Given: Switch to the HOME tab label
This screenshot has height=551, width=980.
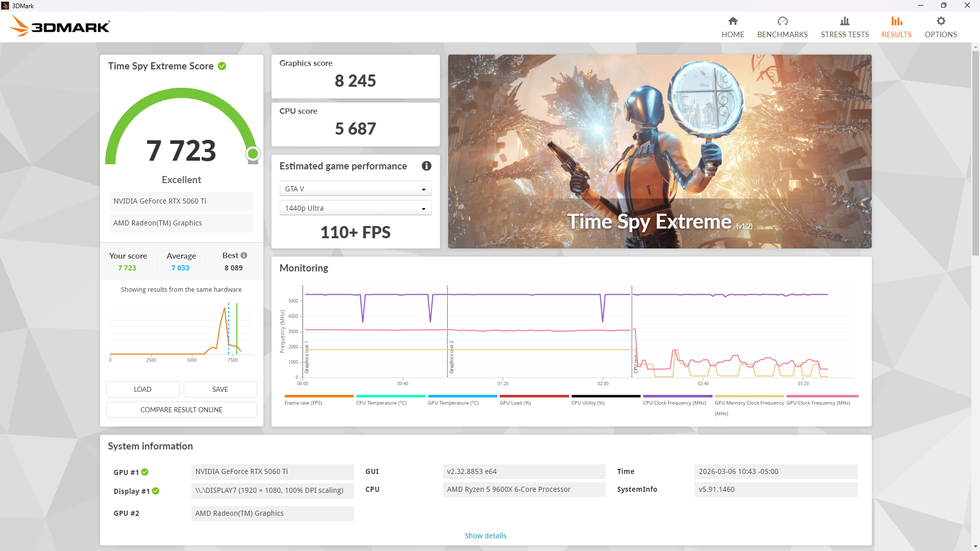Looking at the screenshot, I should tap(733, 35).
